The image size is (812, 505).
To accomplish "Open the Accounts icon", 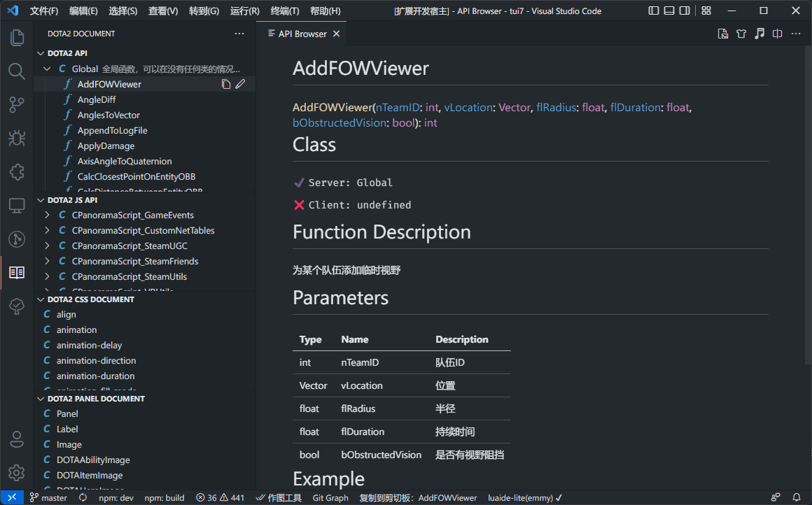I will [17, 439].
